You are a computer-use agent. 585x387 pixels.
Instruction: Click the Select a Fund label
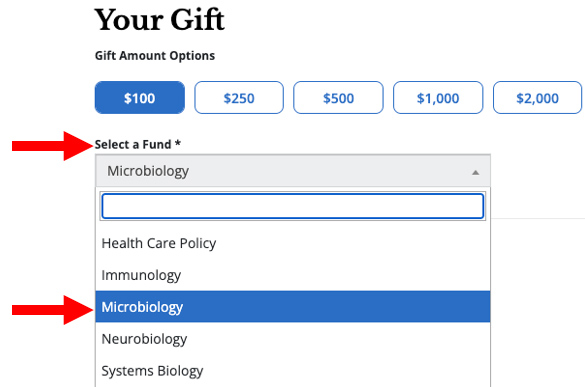click(133, 144)
